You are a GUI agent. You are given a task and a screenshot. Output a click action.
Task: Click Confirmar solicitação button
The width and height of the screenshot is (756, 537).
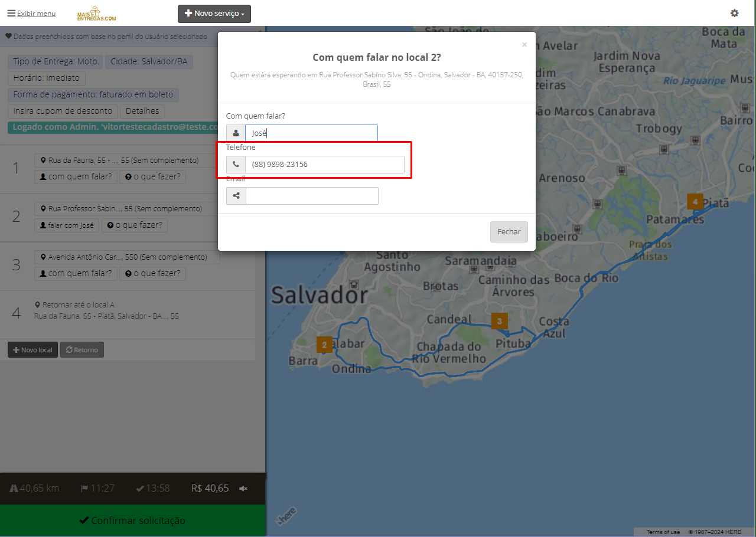click(132, 520)
